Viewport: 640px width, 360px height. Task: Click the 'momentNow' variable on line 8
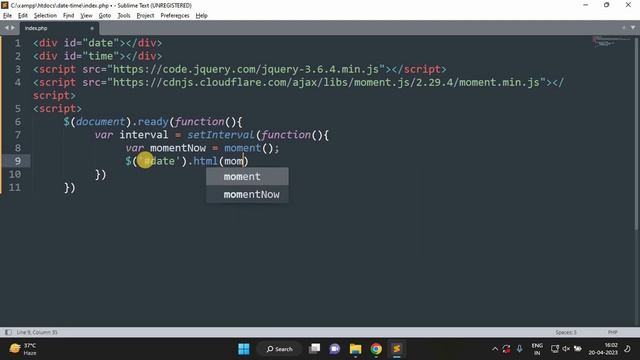[x=178, y=148]
